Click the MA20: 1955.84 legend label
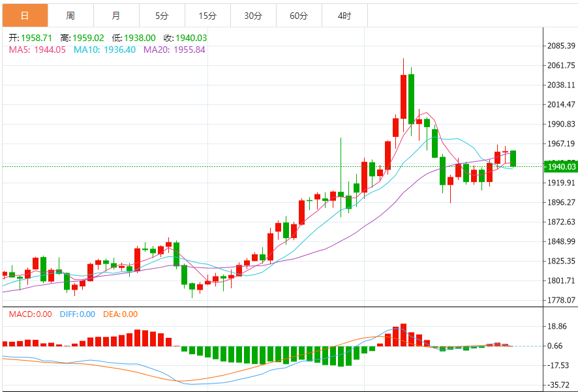The image size is (578, 392). [x=174, y=50]
